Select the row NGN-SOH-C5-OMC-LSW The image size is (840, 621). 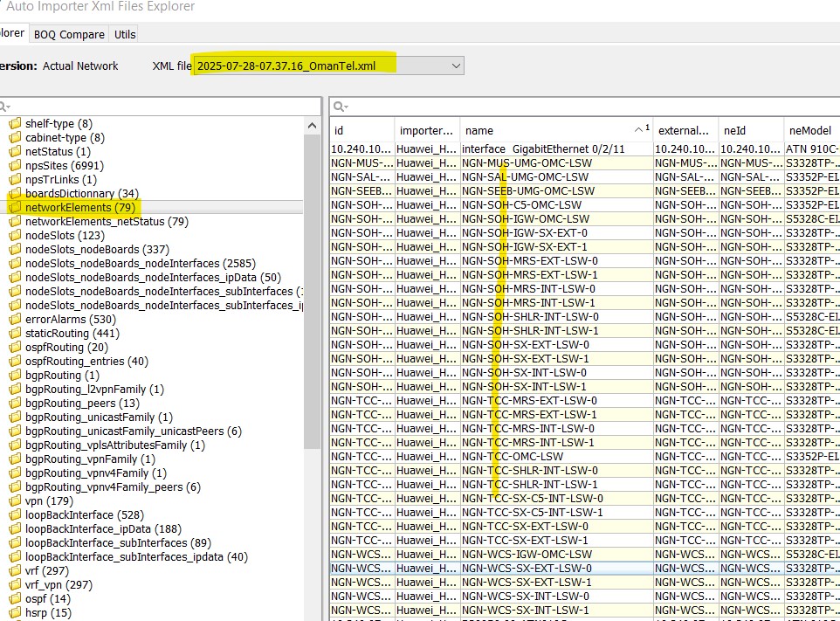coord(521,204)
